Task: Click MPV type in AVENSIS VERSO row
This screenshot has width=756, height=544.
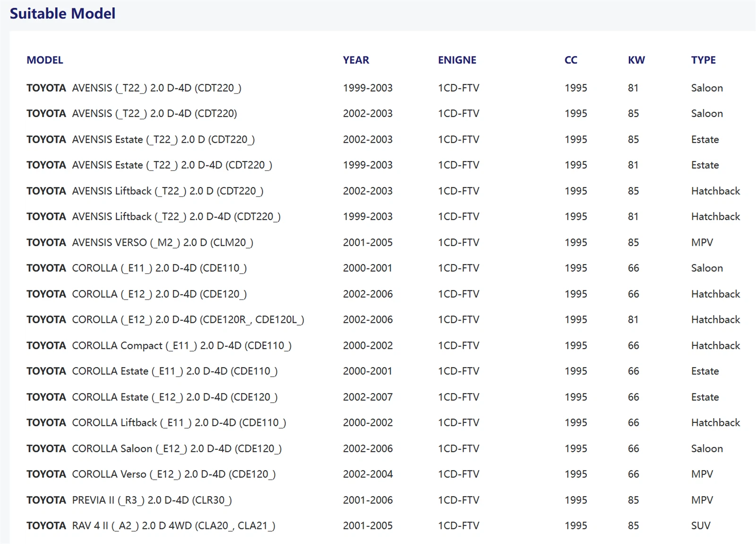Action: point(702,242)
